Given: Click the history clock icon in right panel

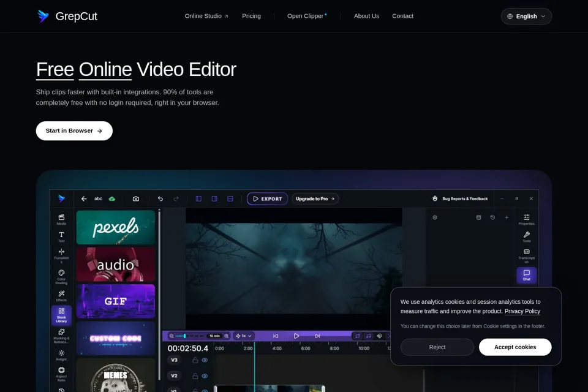Looking at the screenshot, I should click(492, 217).
